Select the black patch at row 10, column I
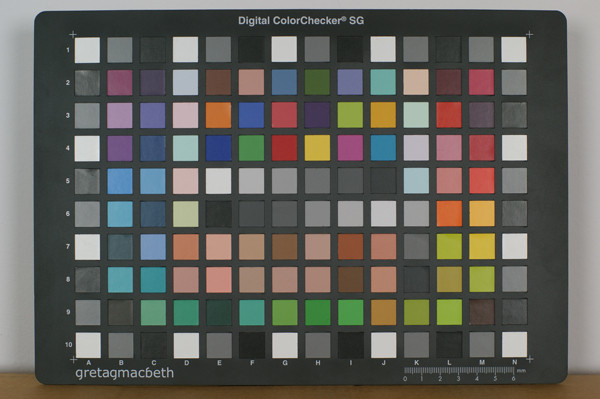This screenshot has width=600, height=399. (351, 345)
